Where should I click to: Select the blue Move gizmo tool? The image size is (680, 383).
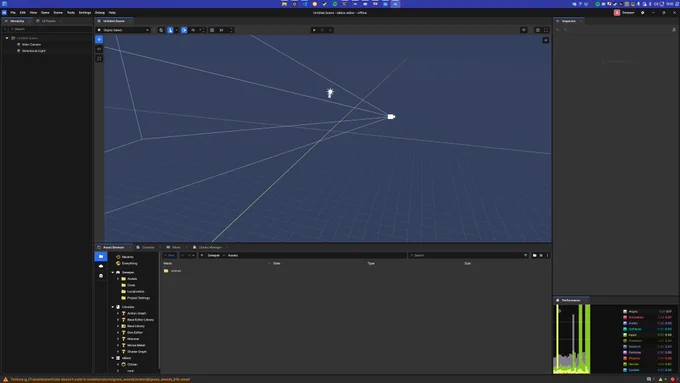tap(99, 39)
